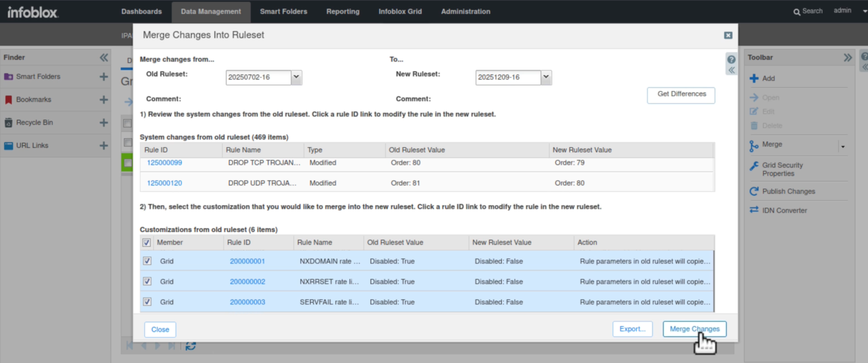This screenshot has height=363, width=868.
Task: Click the Publish Changes toolbar label
Action: [788, 192]
